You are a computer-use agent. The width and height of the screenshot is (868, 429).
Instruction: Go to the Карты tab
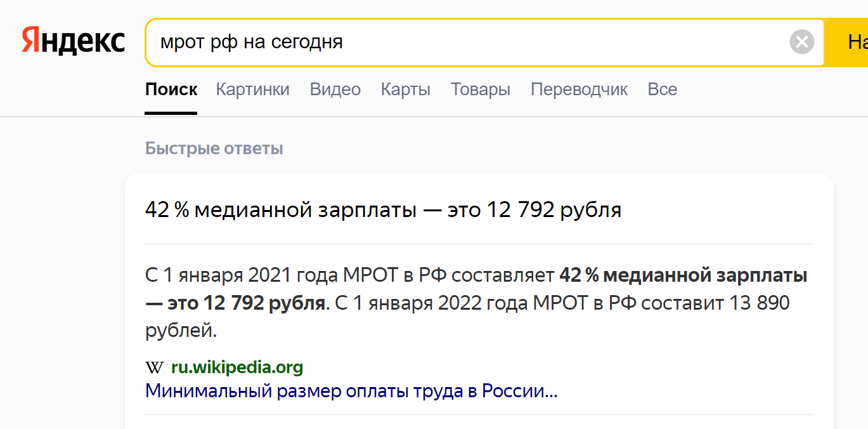406,89
